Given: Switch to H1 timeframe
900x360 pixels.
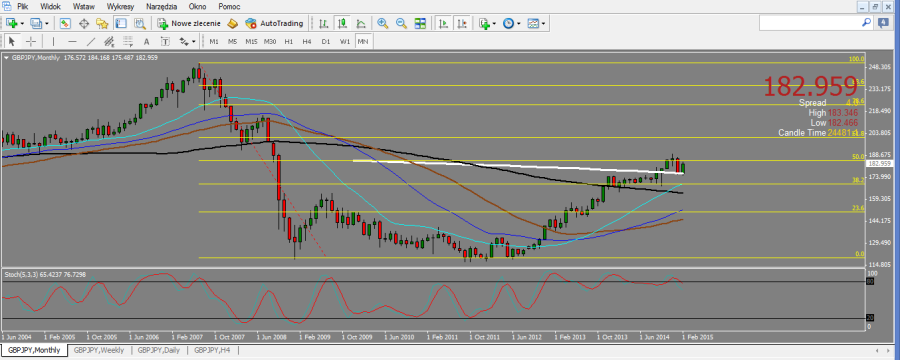Looking at the screenshot, I should (x=289, y=41).
